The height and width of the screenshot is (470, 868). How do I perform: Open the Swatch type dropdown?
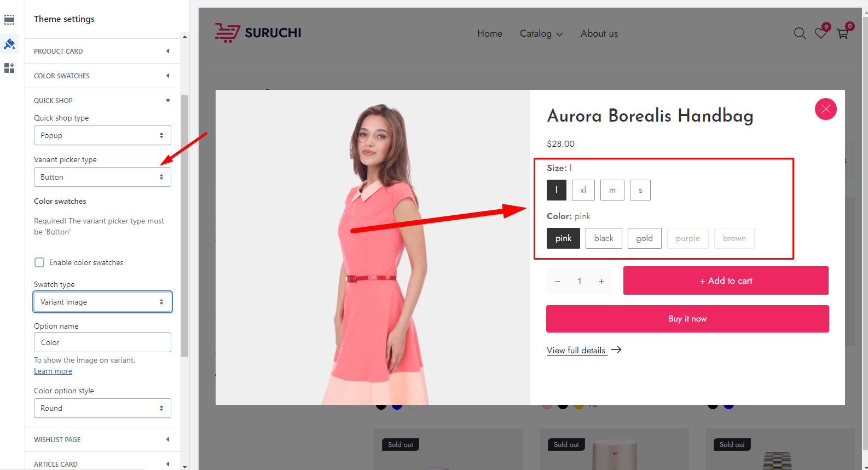point(102,302)
